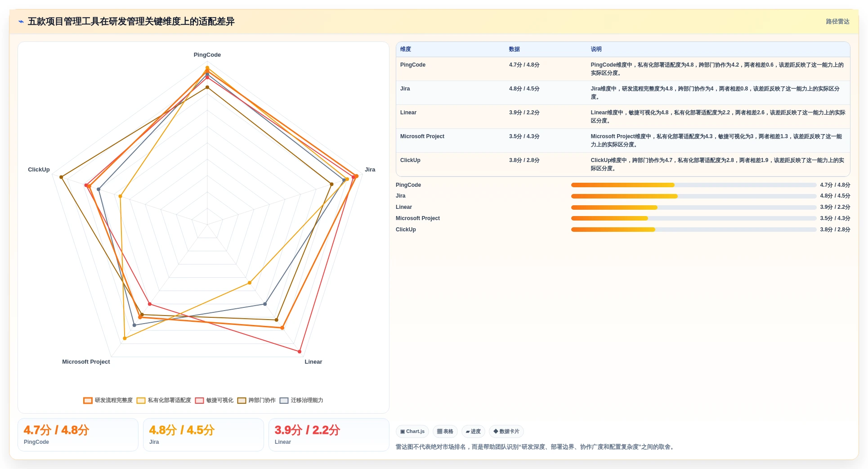Toggle the 跨部门协作 legend item

click(256, 400)
